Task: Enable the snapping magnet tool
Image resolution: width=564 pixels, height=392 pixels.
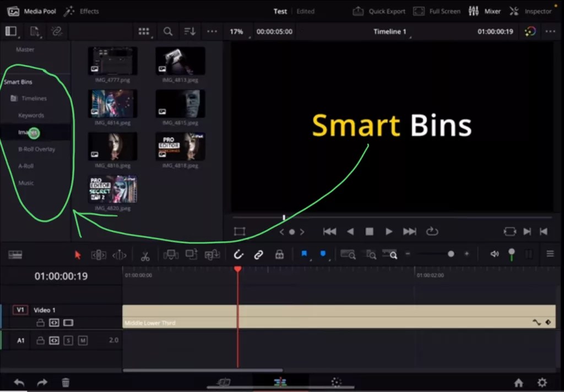Action: pyautogui.click(x=239, y=254)
